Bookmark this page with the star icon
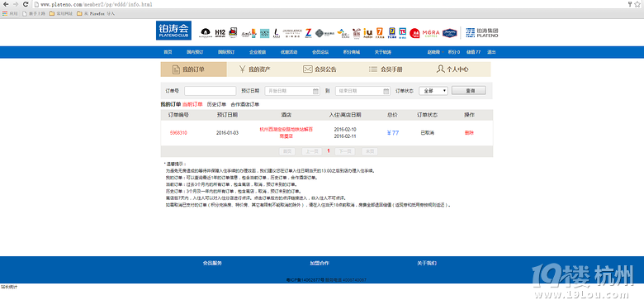The height and width of the screenshot is (305, 644). [637, 4]
